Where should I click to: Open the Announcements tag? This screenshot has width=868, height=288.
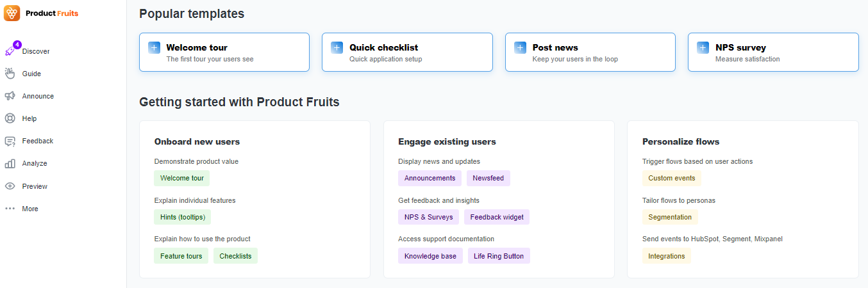[x=430, y=178]
